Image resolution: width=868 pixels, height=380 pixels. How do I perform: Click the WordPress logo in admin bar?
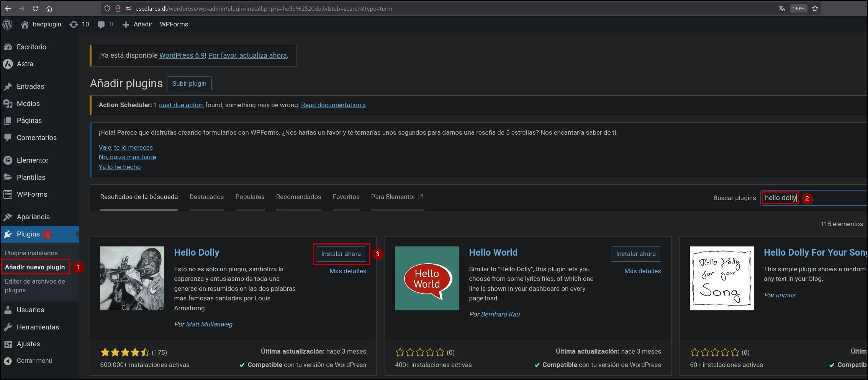click(8, 24)
